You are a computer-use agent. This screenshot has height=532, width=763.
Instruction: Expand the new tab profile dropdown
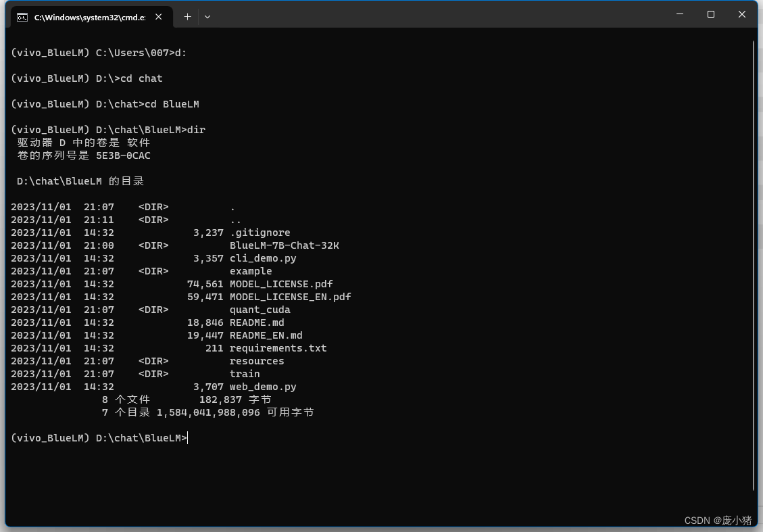tap(207, 17)
